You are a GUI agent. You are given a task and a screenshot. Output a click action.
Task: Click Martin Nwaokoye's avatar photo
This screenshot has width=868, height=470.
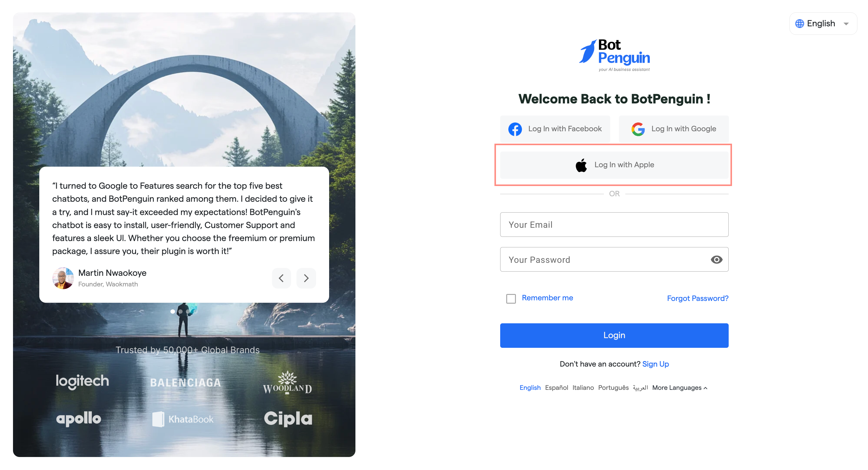tap(63, 278)
